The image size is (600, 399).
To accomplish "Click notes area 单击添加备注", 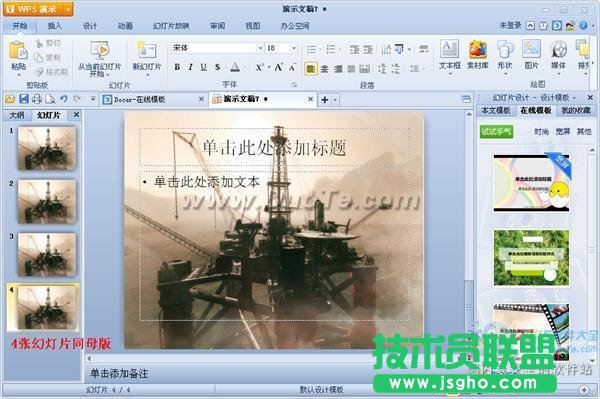I will (x=119, y=374).
